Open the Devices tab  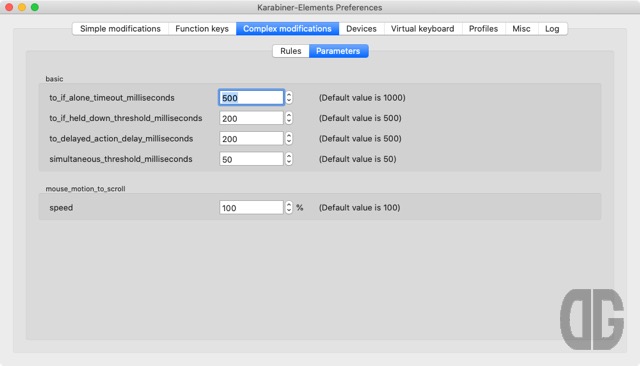tap(361, 29)
